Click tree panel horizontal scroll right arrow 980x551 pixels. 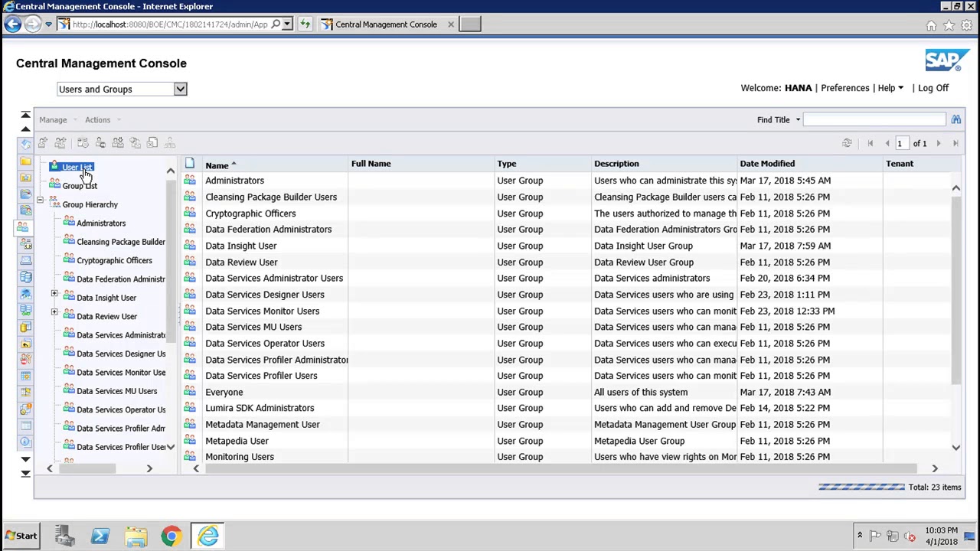[x=149, y=468]
